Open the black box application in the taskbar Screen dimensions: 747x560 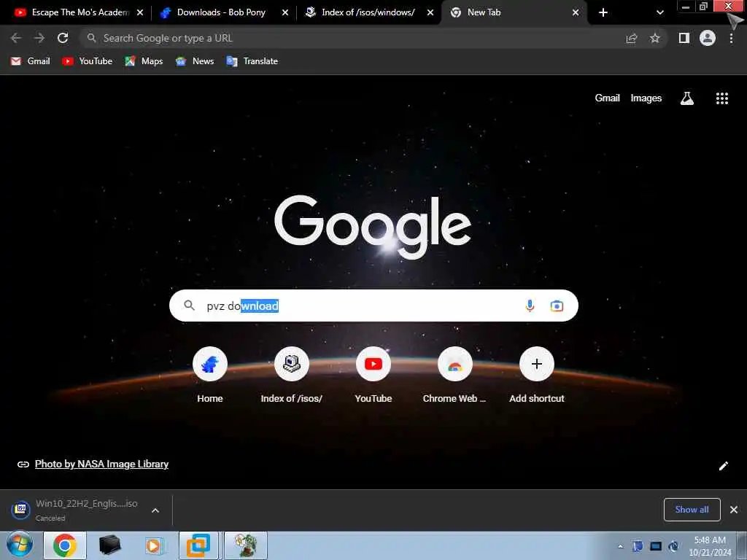coord(109,545)
